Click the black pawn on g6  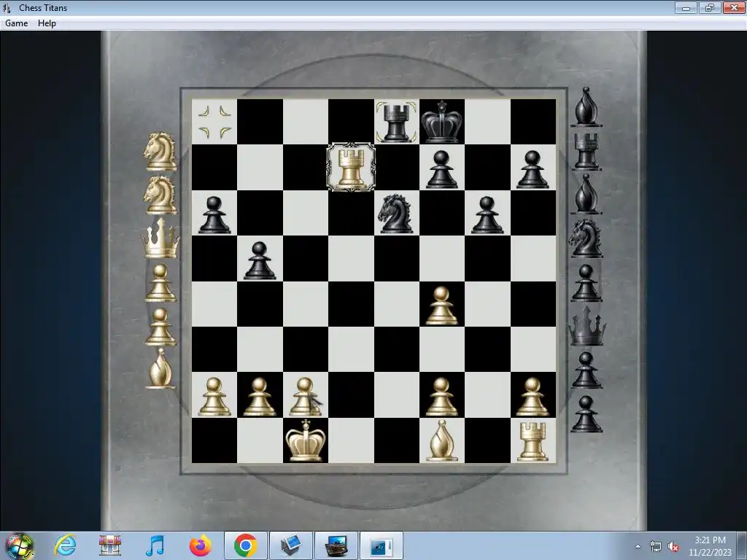pyautogui.click(x=487, y=215)
